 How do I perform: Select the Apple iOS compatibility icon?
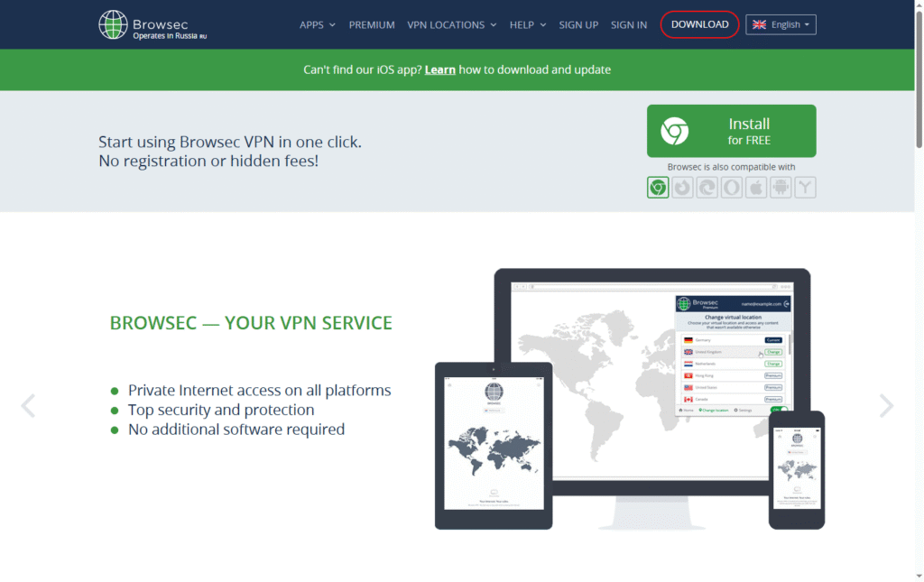[x=756, y=188]
